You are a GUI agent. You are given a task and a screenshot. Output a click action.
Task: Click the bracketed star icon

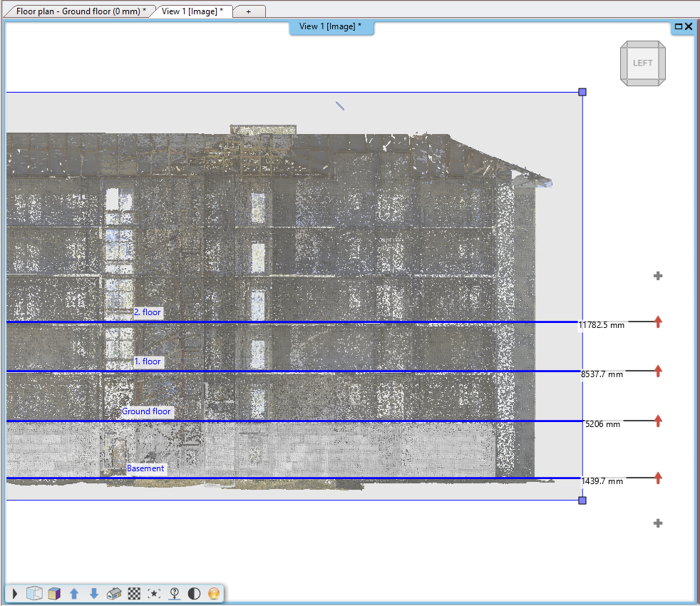pyautogui.click(x=154, y=593)
